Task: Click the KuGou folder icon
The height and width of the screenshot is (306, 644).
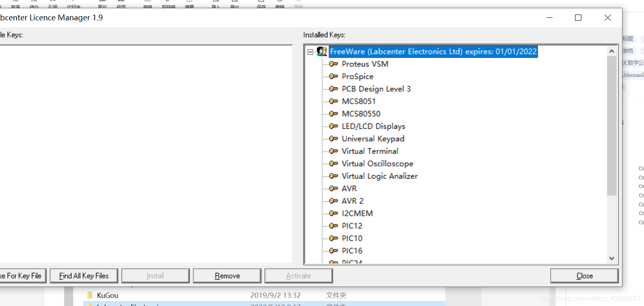Action: pyautogui.click(x=90, y=295)
